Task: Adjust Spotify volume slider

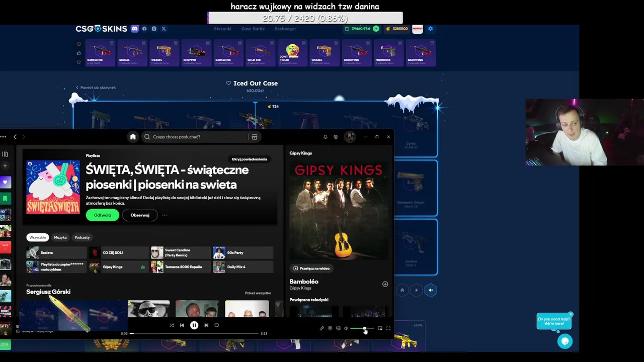Action: 362,328
